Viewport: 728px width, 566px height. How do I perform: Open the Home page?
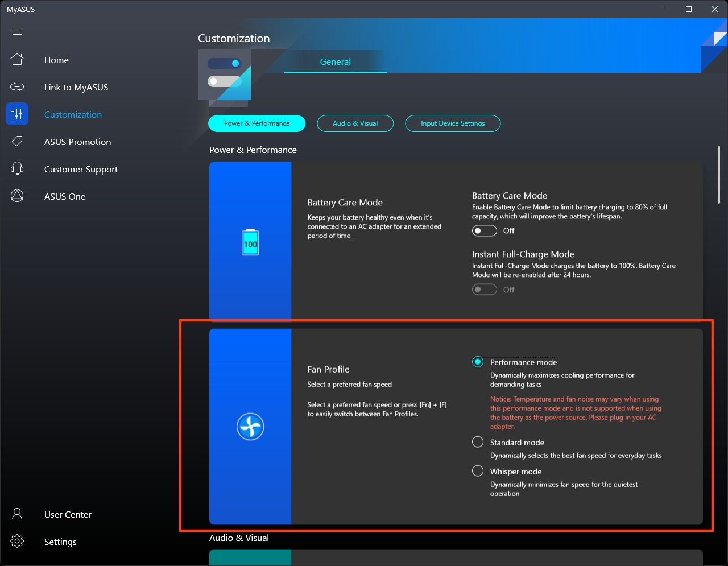(56, 60)
